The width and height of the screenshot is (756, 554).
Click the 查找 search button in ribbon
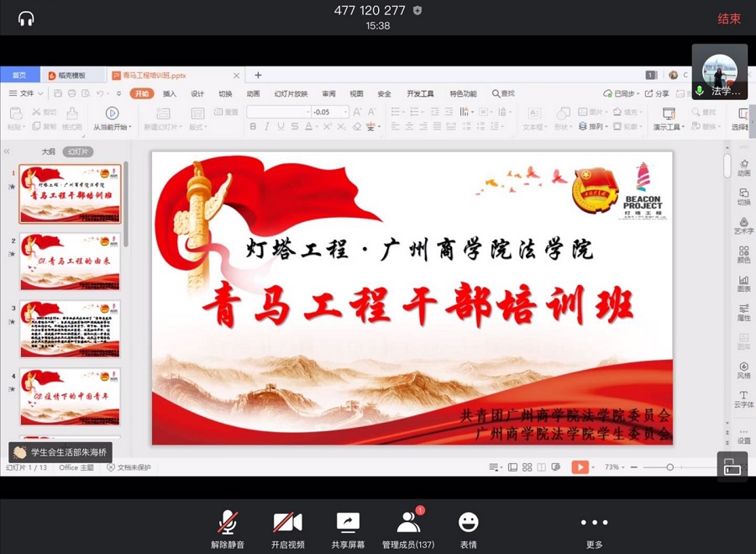(x=503, y=94)
